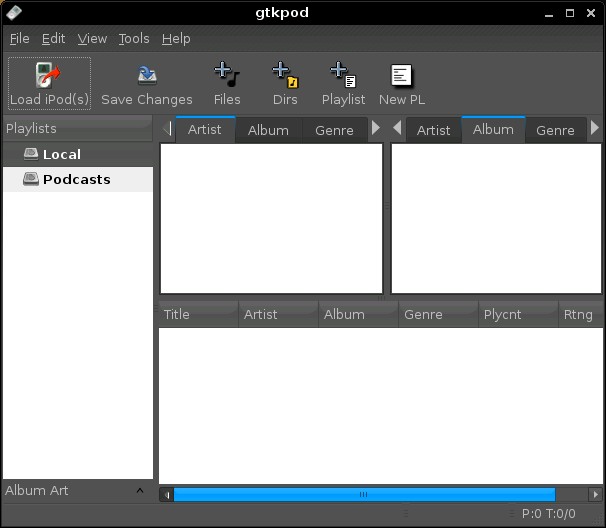Sort tracks by the Plycnt column
This screenshot has width=606, height=528.
click(x=519, y=314)
